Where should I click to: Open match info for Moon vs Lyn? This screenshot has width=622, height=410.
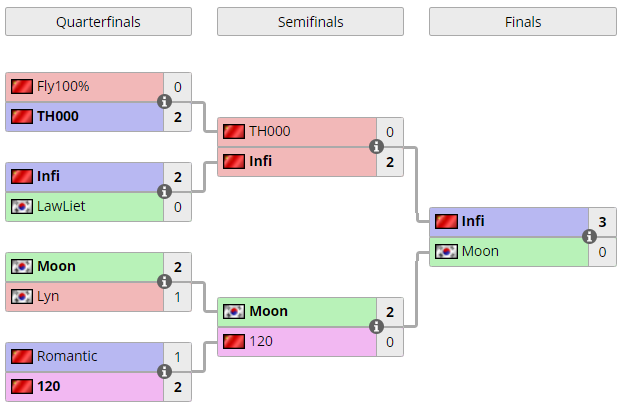(164, 282)
